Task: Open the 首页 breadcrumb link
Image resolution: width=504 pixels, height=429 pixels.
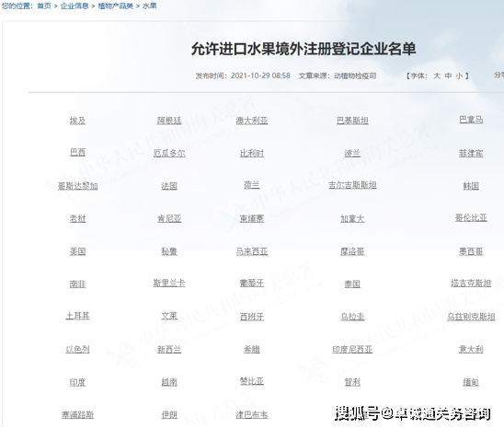Action: [44, 6]
